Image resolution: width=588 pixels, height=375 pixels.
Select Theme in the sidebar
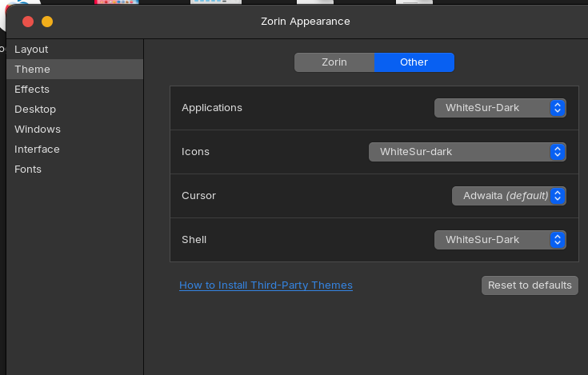pos(32,70)
